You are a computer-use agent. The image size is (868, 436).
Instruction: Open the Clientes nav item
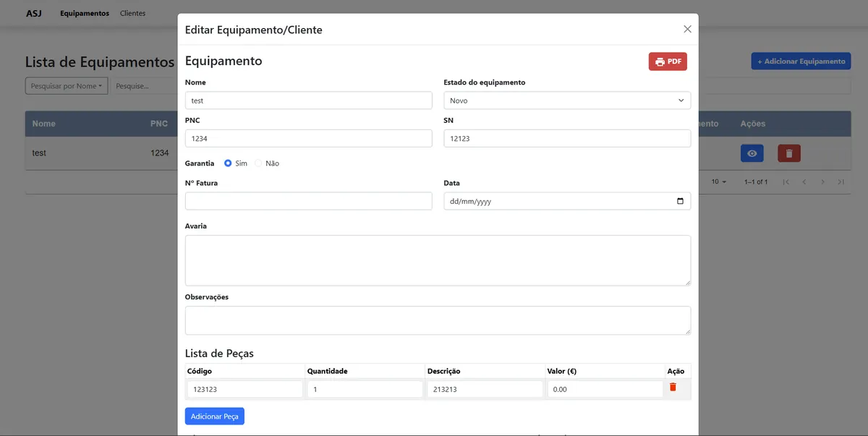pyautogui.click(x=132, y=13)
